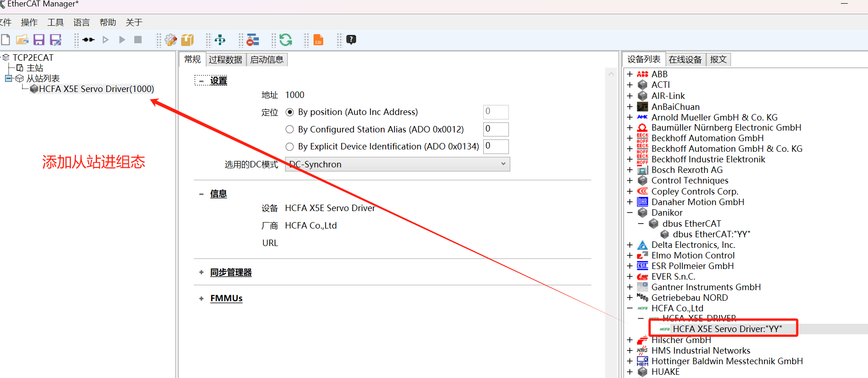The width and height of the screenshot is (868, 378).
Task: Switch to the 在线设备 tab
Action: [x=685, y=60]
